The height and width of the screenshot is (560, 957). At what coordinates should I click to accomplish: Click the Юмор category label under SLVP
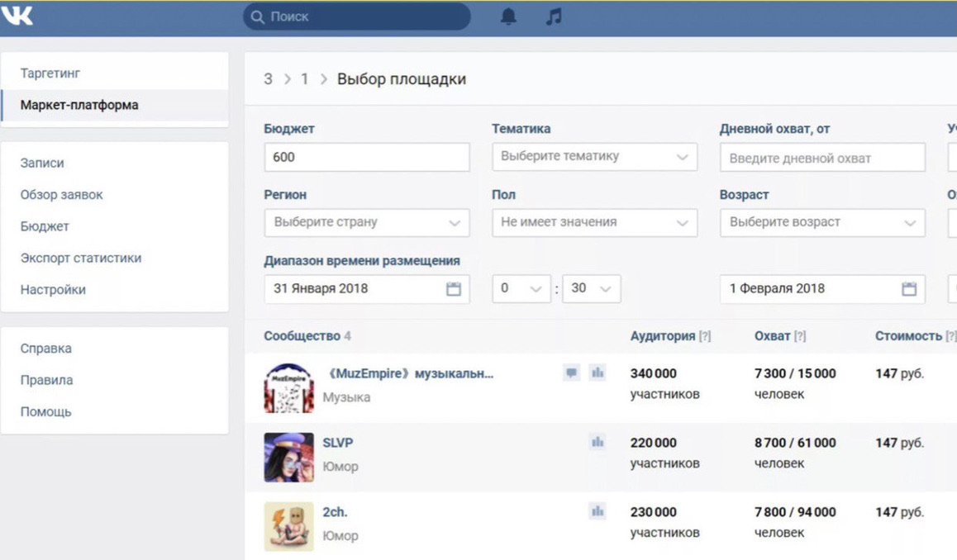[340, 467]
